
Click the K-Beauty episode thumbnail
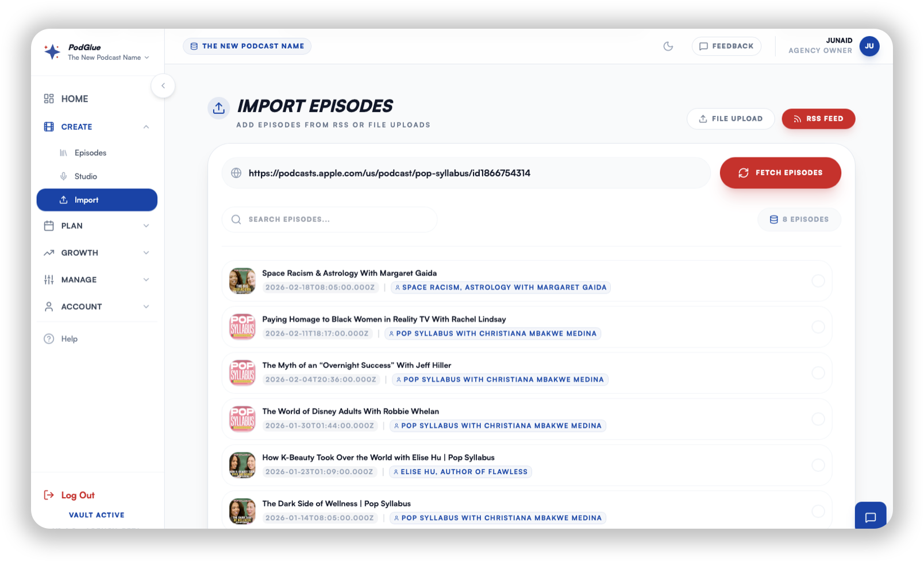pyautogui.click(x=242, y=465)
